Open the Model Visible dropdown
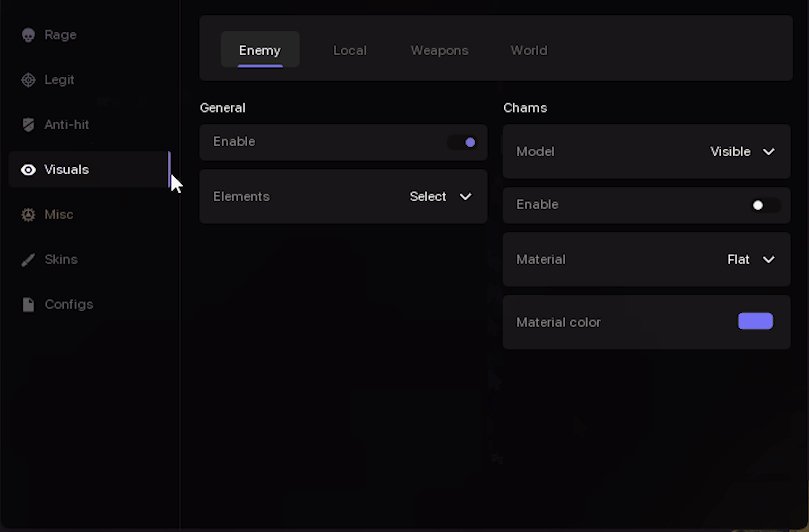The width and height of the screenshot is (809, 532). point(742,152)
